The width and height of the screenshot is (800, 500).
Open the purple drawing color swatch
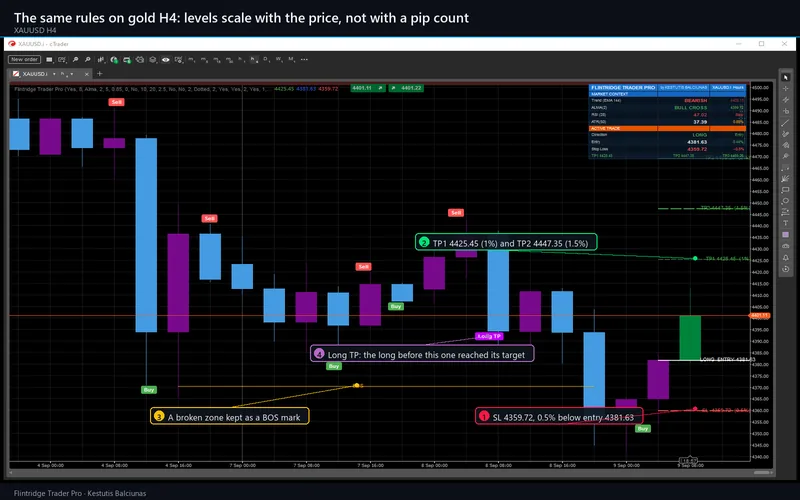click(786, 234)
